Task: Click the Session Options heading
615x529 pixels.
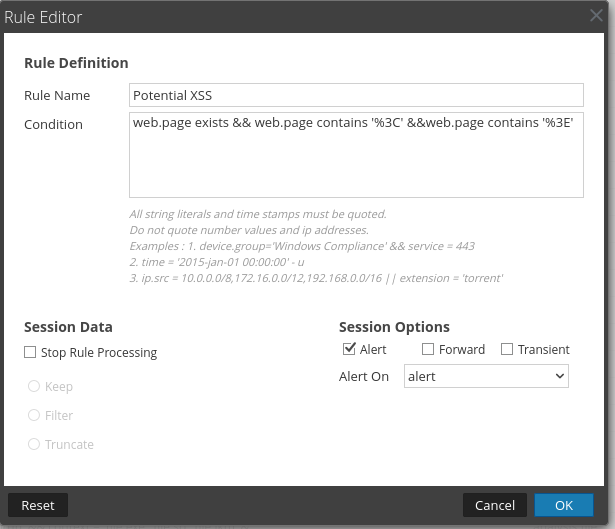Action: coord(394,327)
